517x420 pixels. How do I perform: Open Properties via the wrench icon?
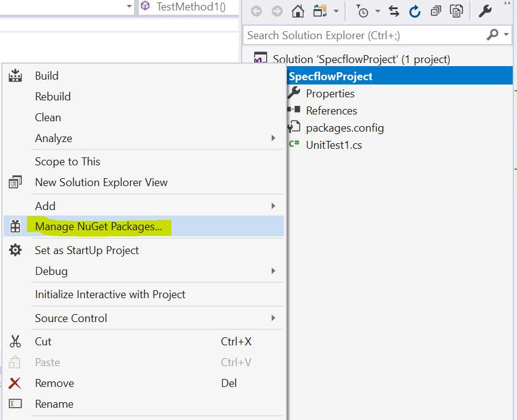[x=485, y=12]
